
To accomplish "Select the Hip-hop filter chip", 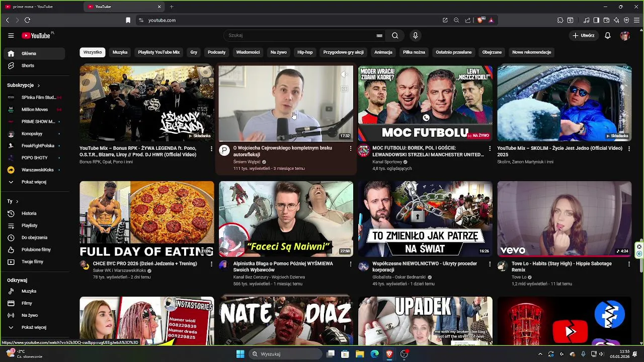I will pos(305,52).
